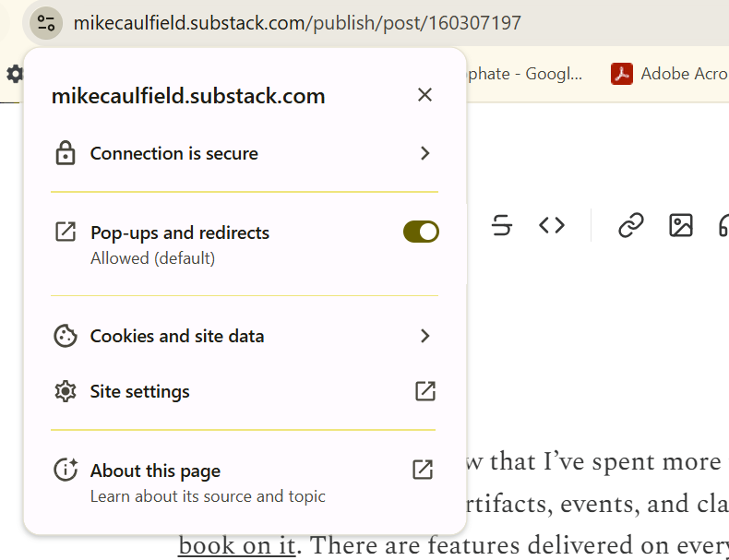Open About this page
The width and height of the screenshot is (729, 560).
245,483
